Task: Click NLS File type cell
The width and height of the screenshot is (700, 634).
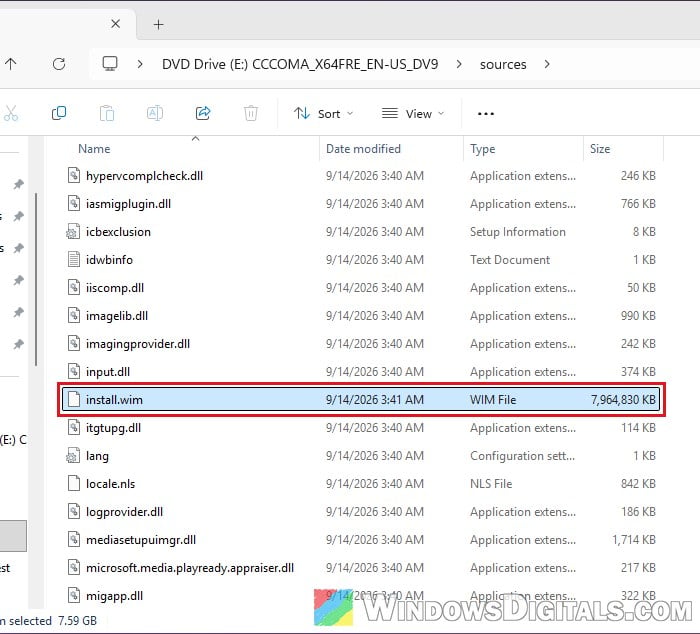Action: [491, 484]
